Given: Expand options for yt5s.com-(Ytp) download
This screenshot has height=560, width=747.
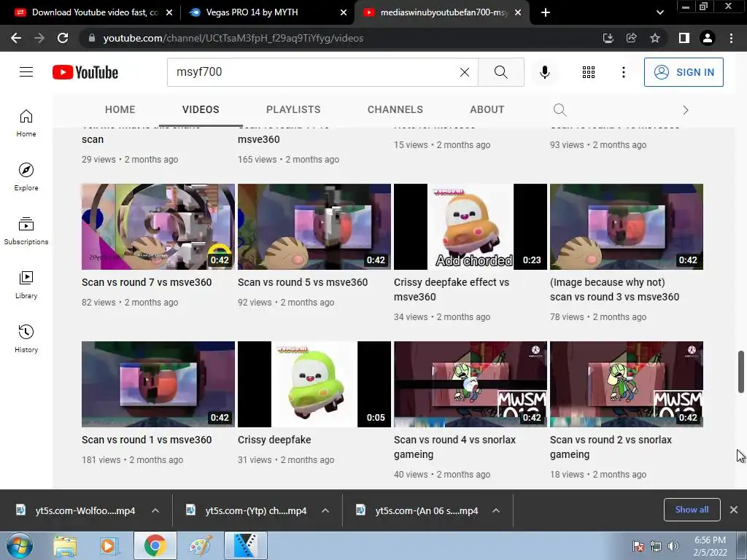Looking at the screenshot, I should 325,510.
